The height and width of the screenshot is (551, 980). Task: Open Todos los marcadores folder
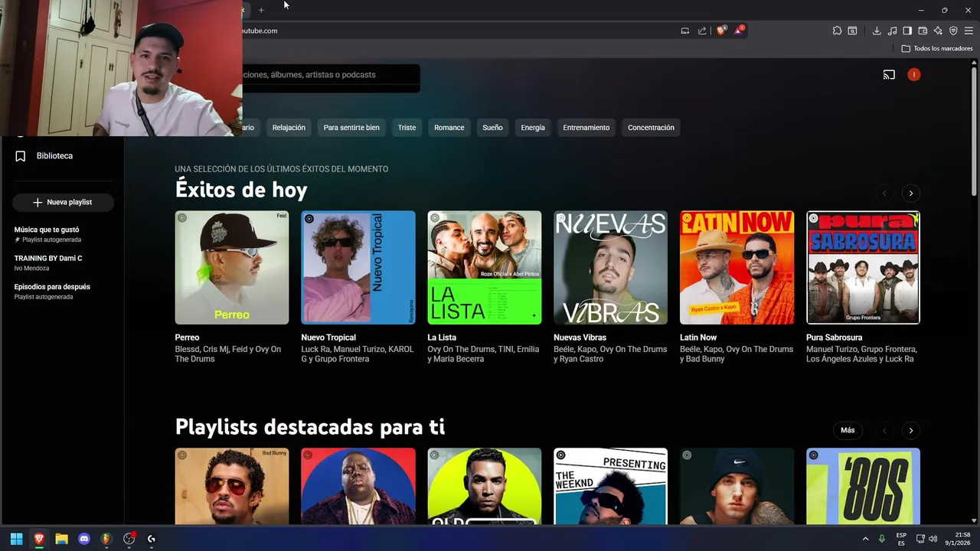pyautogui.click(x=937, y=48)
